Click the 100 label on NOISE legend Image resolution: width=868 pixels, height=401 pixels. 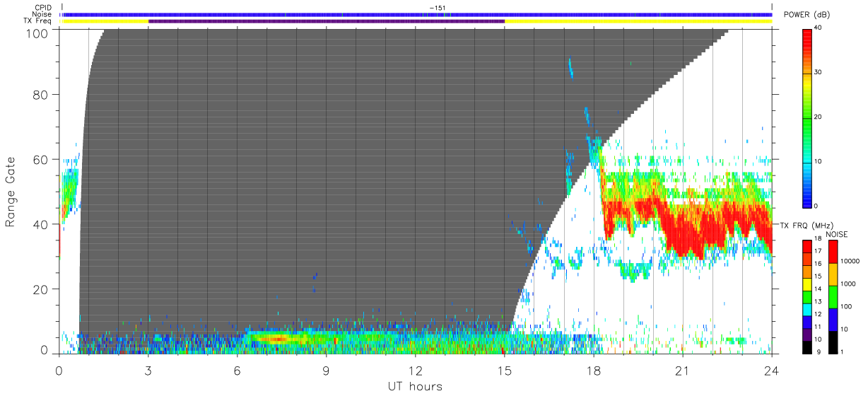tap(845, 307)
